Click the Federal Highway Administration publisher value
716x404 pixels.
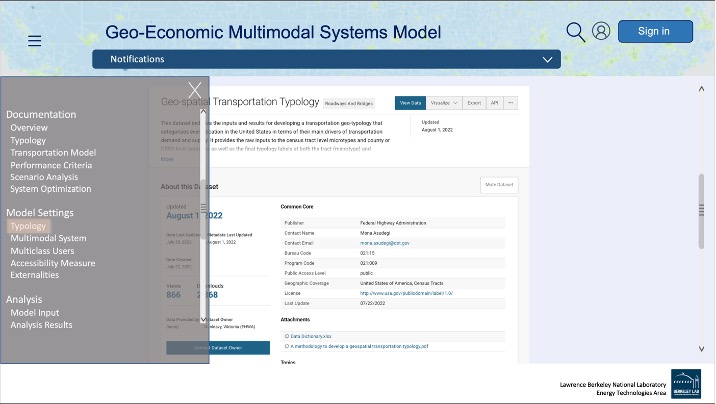click(x=393, y=223)
